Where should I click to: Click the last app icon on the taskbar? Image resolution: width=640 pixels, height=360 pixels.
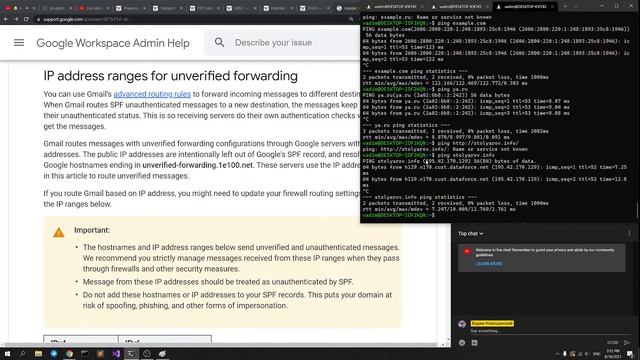point(162,354)
